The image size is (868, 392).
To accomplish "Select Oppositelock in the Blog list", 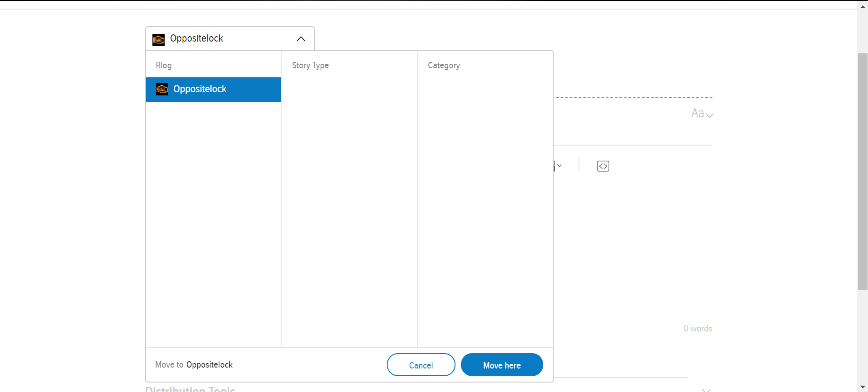I will [x=213, y=90].
